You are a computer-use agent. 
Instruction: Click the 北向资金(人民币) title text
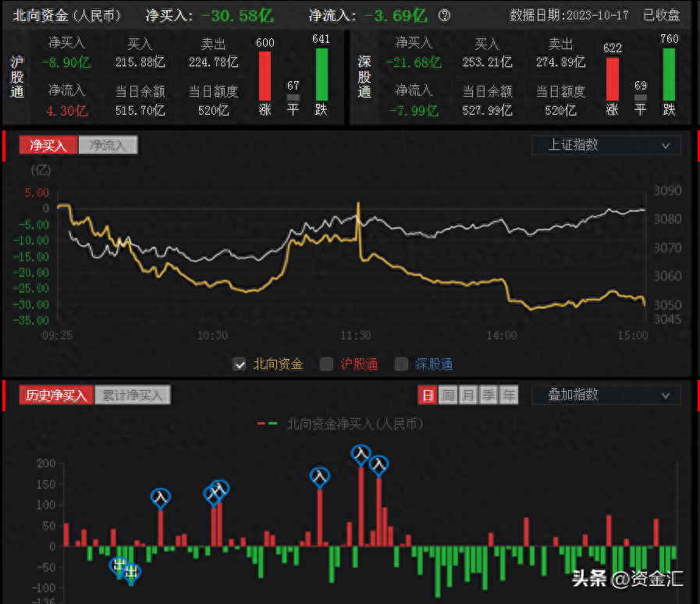(67, 16)
